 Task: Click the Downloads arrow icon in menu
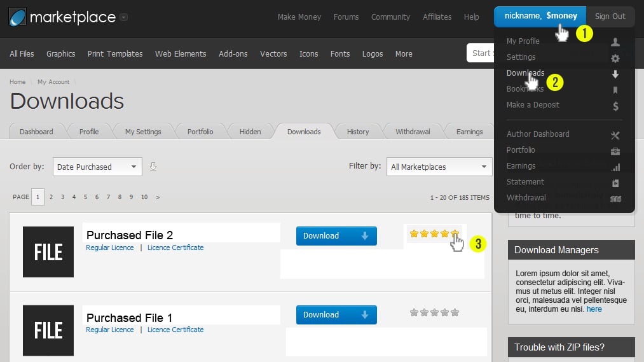click(615, 74)
